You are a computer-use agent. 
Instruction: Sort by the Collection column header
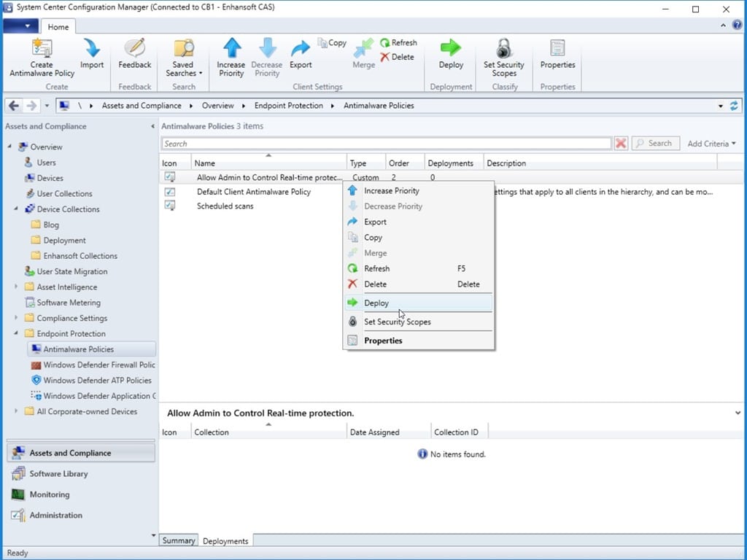[x=269, y=432]
